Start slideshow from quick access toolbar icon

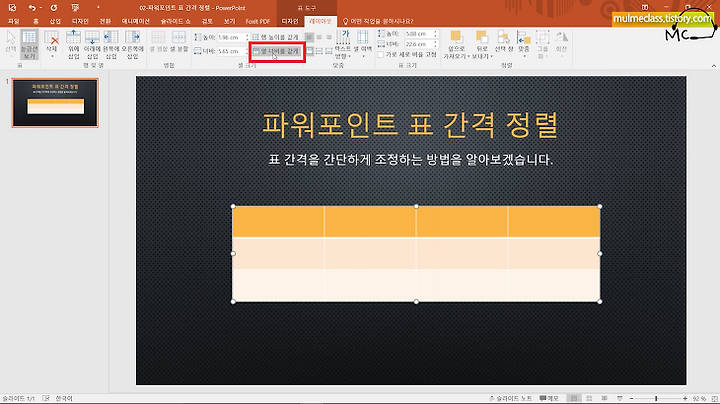pyautogui.click(x=75, y=8)
